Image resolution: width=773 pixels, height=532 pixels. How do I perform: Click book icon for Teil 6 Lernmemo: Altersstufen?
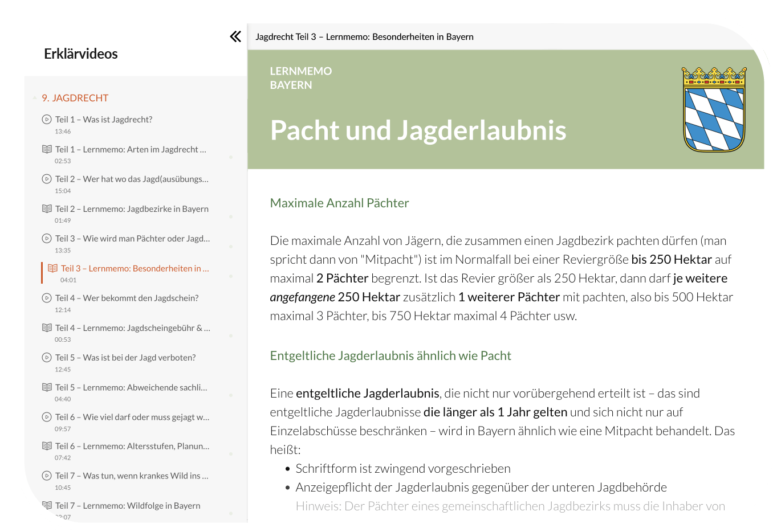click(47, 446)
